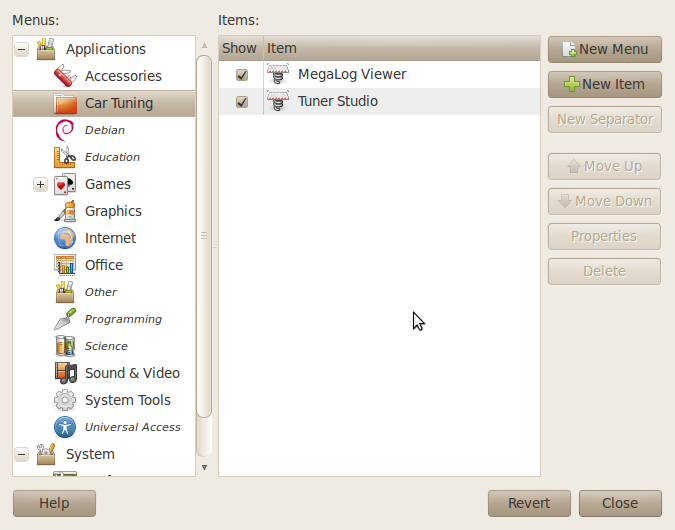Screen dimensions: 675x530
Task: Click the Office spreadsheet chart icon
Action: (x=65, y=265)
